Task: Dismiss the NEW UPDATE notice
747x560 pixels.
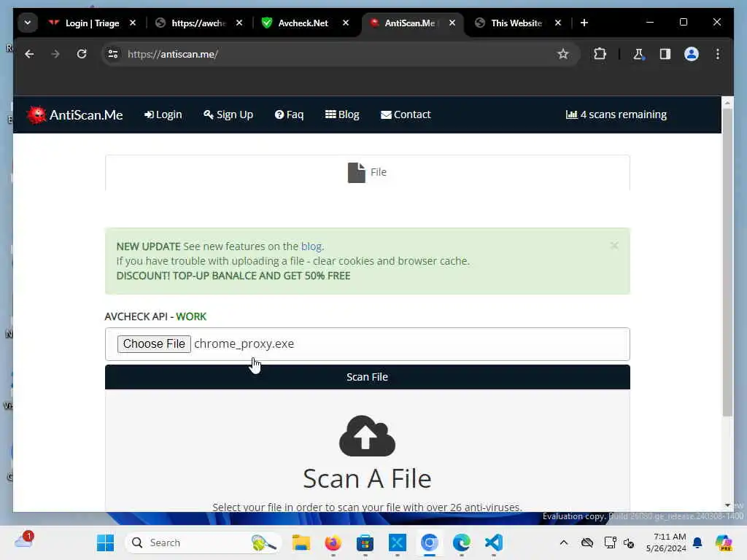Action: [x=614, y=246]
